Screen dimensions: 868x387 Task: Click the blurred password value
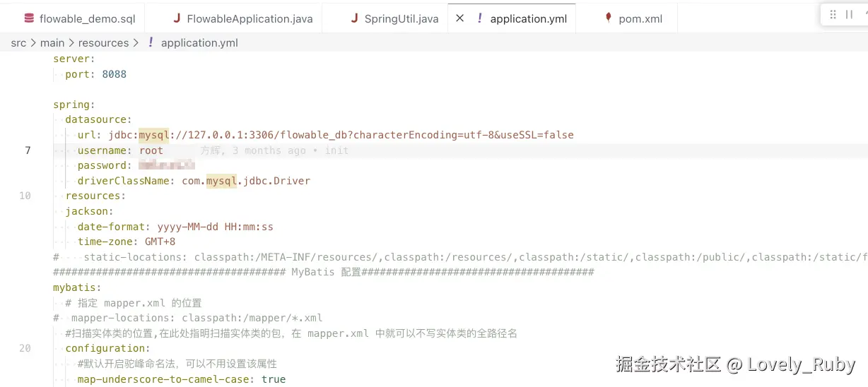coord(166,165)
